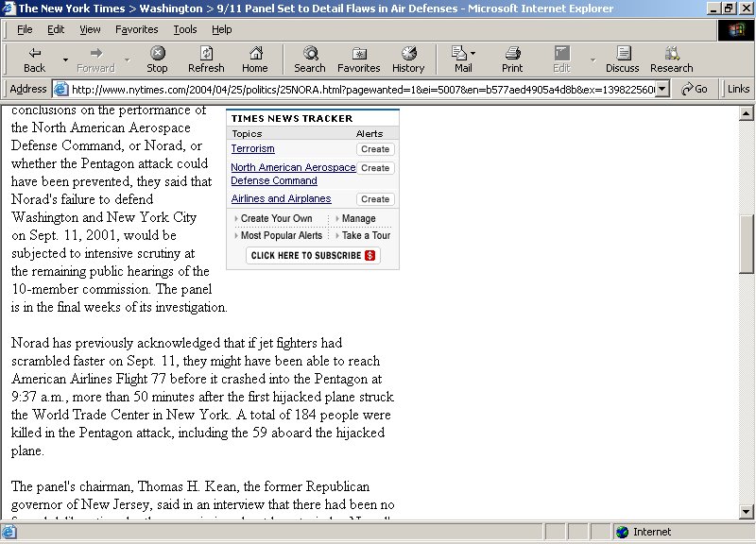
Task: Click the Internet Explorer title bar icon
Action: pos(9,8)
